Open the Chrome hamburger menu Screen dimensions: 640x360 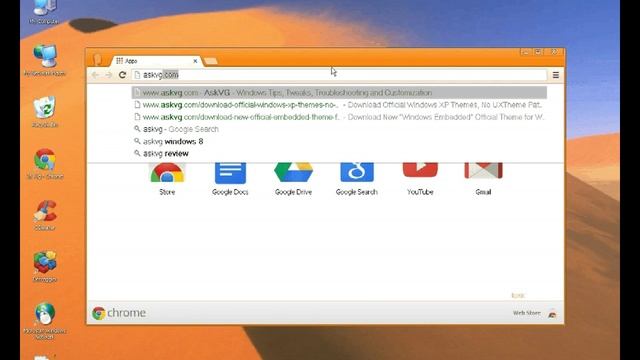tap(556, 75)
